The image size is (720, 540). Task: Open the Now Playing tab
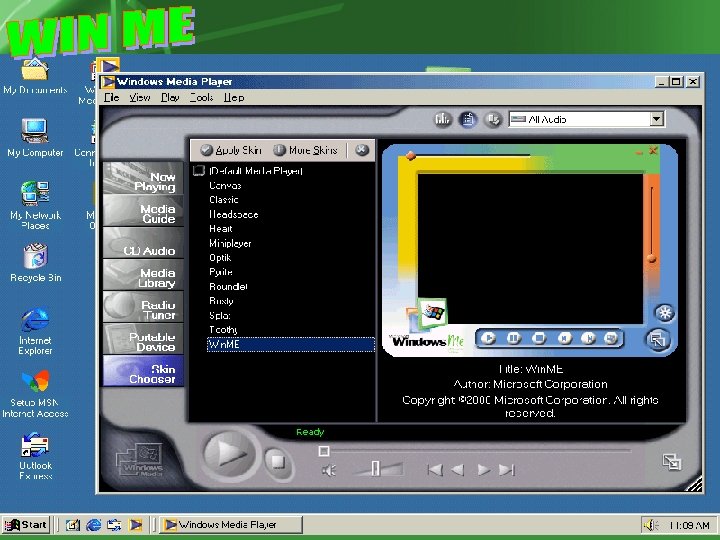(x=143, y=178)
